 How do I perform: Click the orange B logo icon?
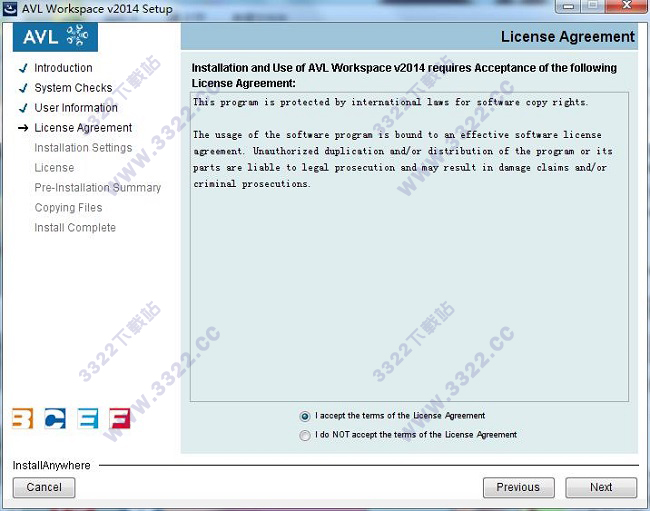point(22,418)
